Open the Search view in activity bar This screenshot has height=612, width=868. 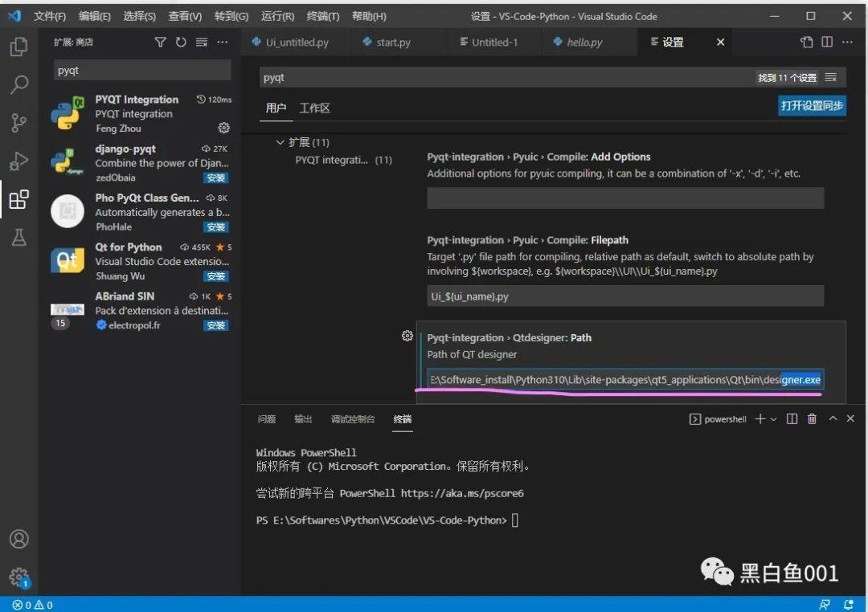pyautogui.click(x=18, y=84)
